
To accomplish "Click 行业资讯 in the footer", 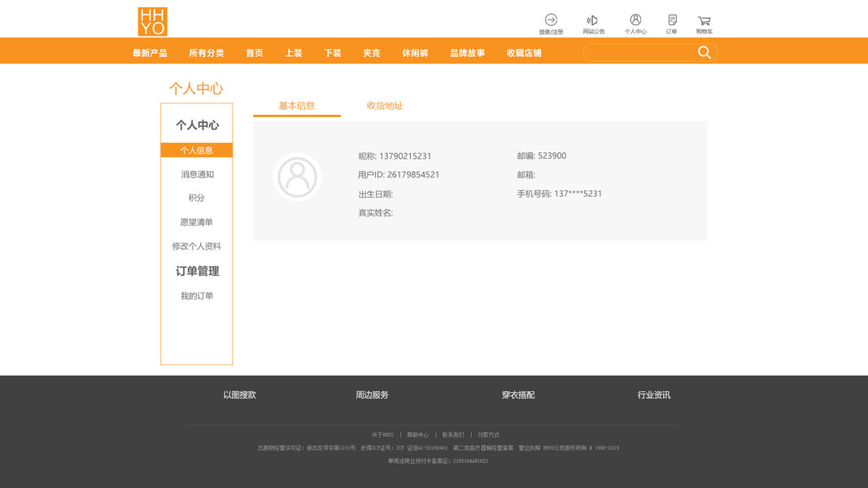I will coord(654,395).
